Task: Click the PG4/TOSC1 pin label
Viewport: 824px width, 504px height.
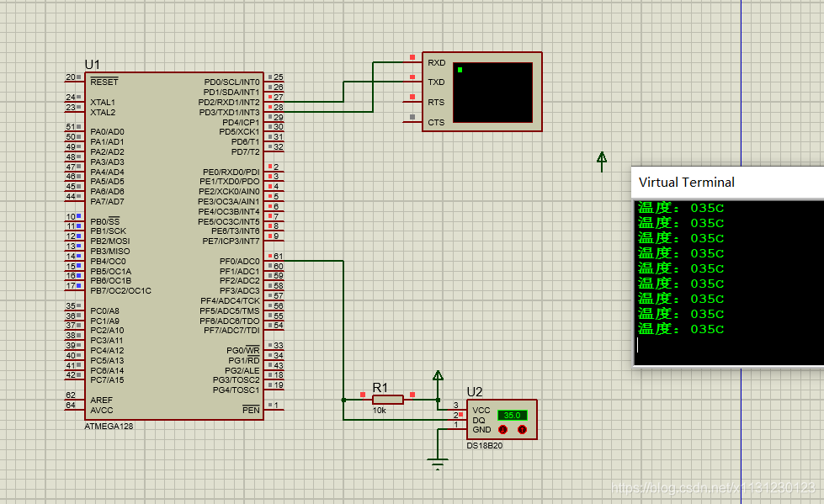Action: (x=236, y=390)
